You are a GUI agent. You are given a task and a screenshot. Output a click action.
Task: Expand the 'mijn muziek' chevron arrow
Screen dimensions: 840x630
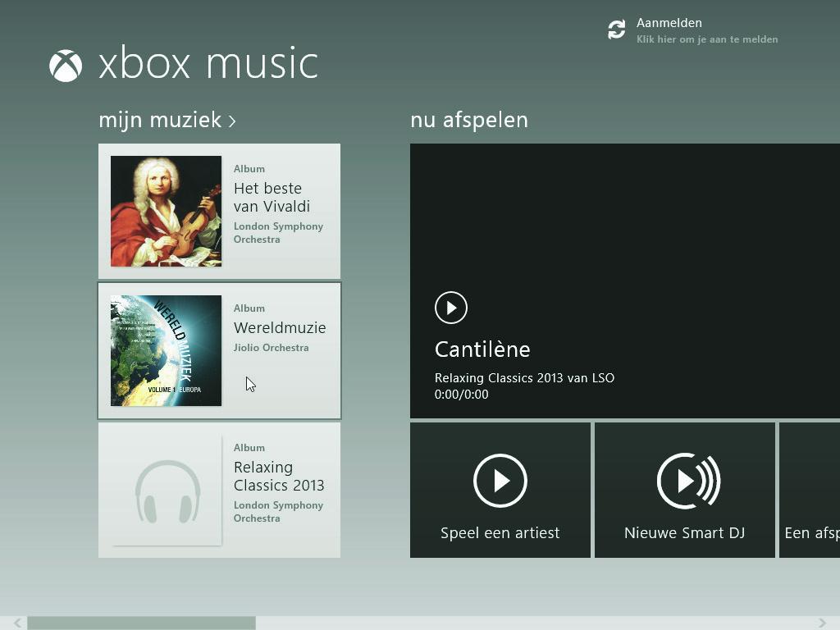[232, 121]
